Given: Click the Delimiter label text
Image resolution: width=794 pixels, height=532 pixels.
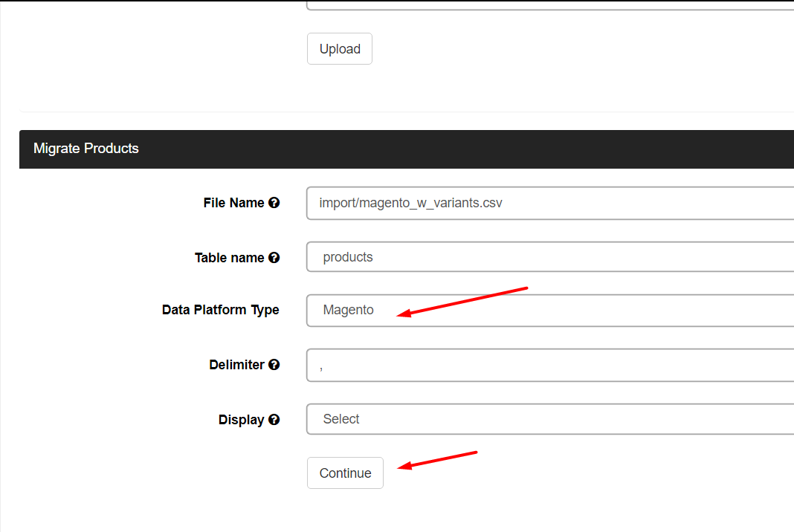Looking at the screenshot, I should point(236,365).
